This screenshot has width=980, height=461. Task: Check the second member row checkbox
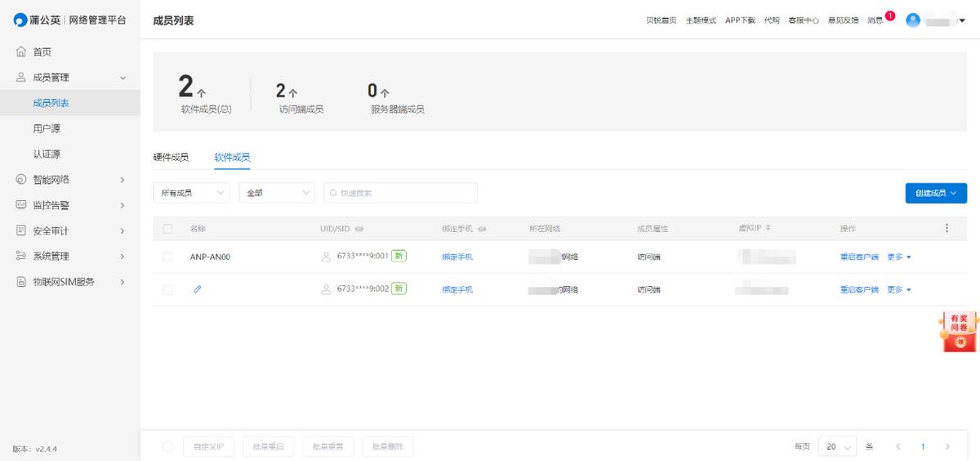point(167,289)
